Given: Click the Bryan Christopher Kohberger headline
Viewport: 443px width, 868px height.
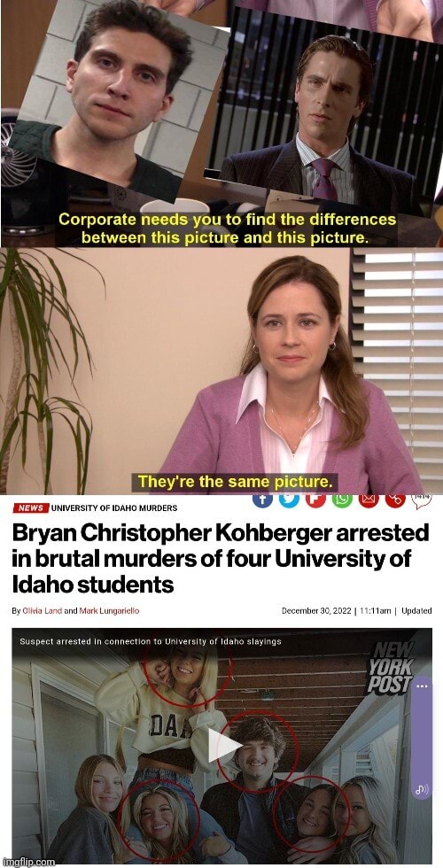Looking at the screenshot, I should [221, 559].
